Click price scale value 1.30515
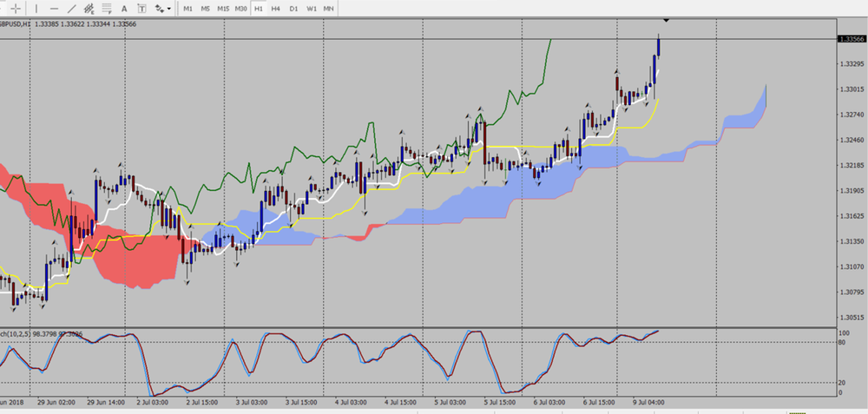This screenshot has height=414, width=868. pos(852,318)
